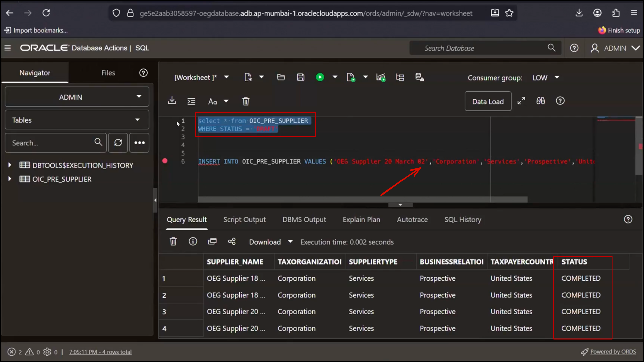Click the Download Editor Content icon
644x362 pixels.
tap(172, 101)
